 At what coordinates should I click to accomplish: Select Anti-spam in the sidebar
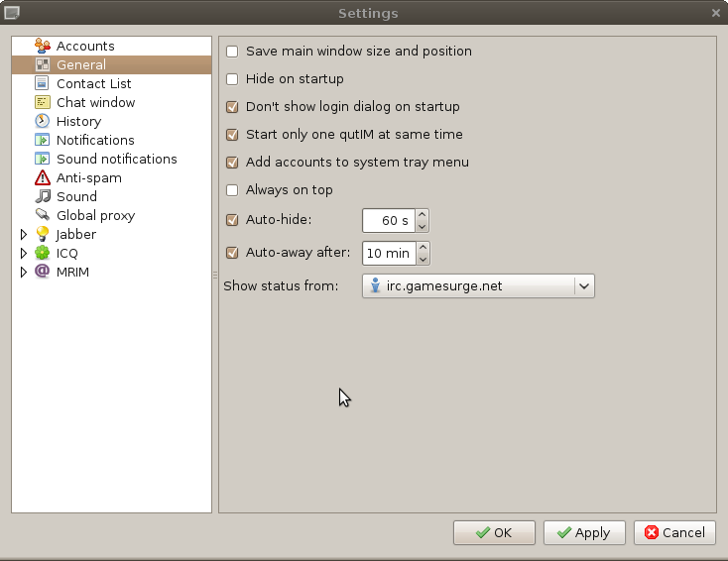[89, 177]
